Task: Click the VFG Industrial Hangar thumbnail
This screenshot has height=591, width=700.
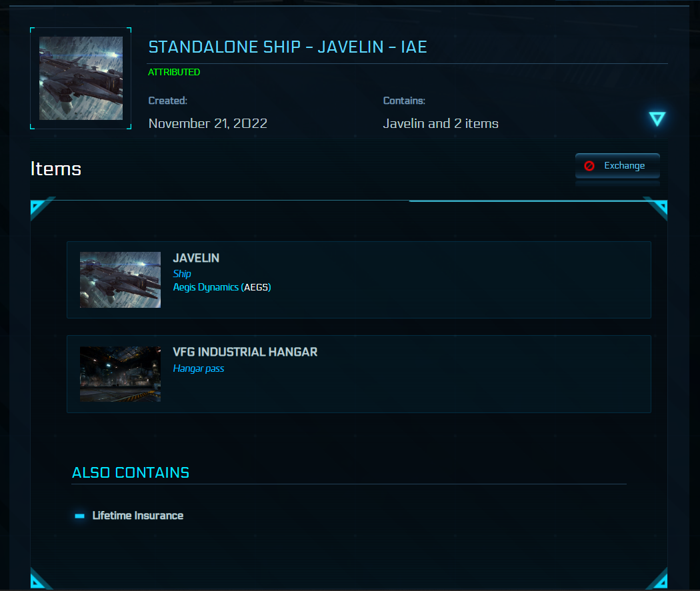Action: [120, 374]
